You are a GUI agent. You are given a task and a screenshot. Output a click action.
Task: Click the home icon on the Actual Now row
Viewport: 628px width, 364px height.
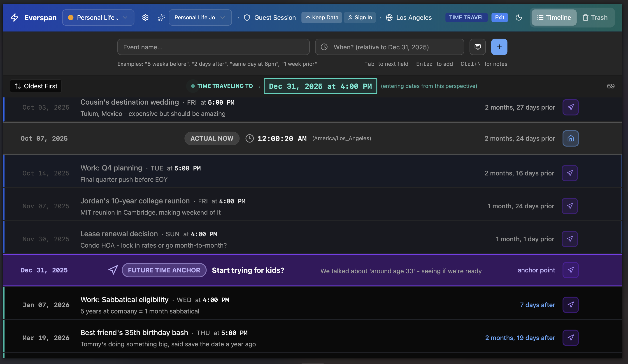tap(570, 138)
